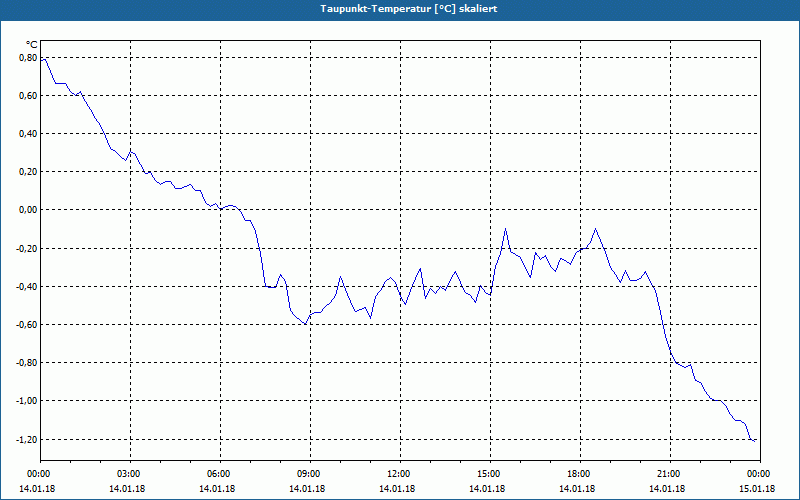Image resolution: width=800 pixels, height=500 pixels.
Task: Select the 18:00 time axis label
Action: (580, 474)
